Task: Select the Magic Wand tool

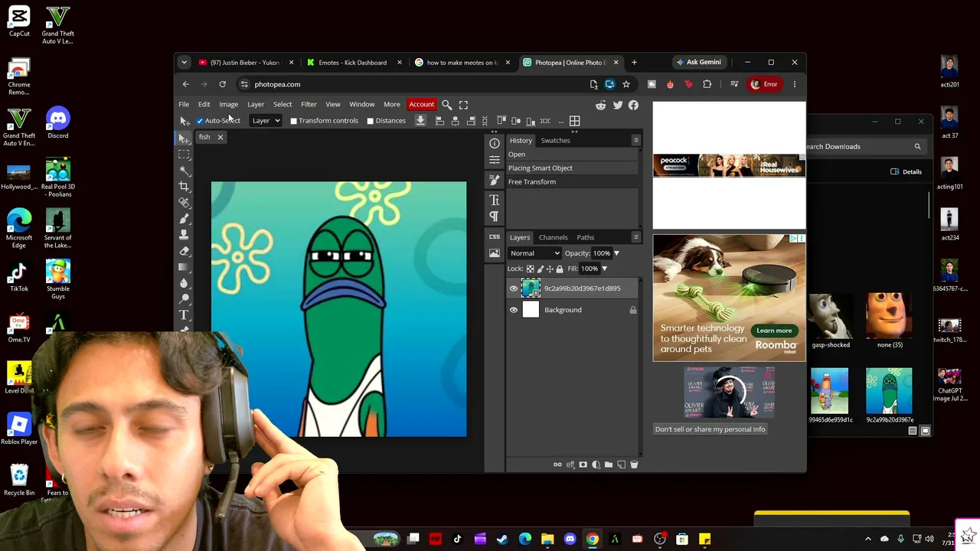Action: coord(185,170)
